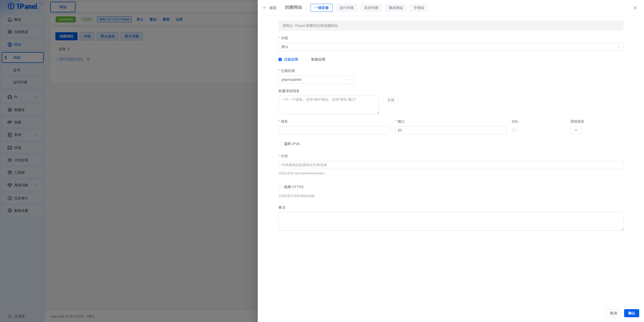
Task: Open the 已装应用 phpmyadmin dropdown
Action: [x=316, y=80]
